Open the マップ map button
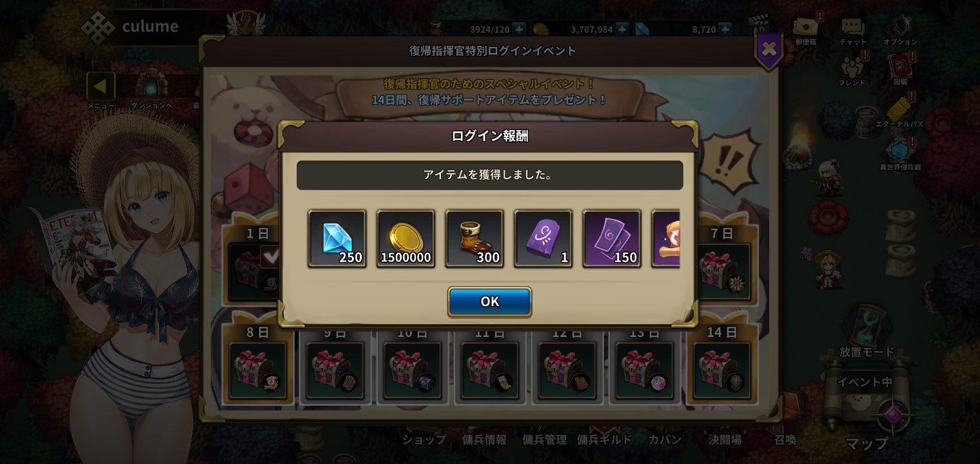 point(867,443)
